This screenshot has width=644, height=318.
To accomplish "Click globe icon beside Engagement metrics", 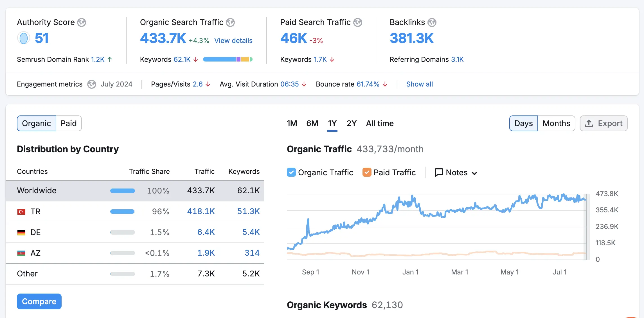I will (x=92, y=84).
